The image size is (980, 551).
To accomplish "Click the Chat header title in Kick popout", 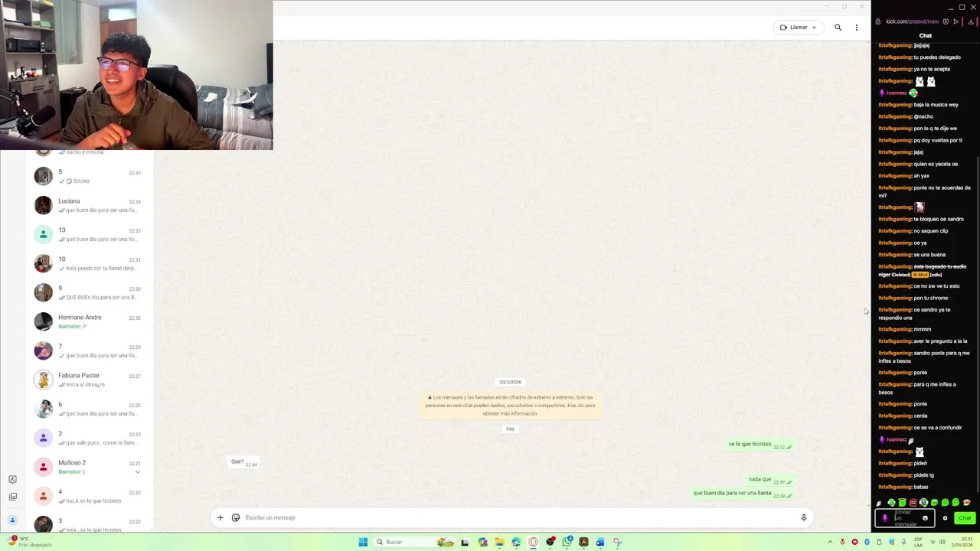I will point(926,35).
